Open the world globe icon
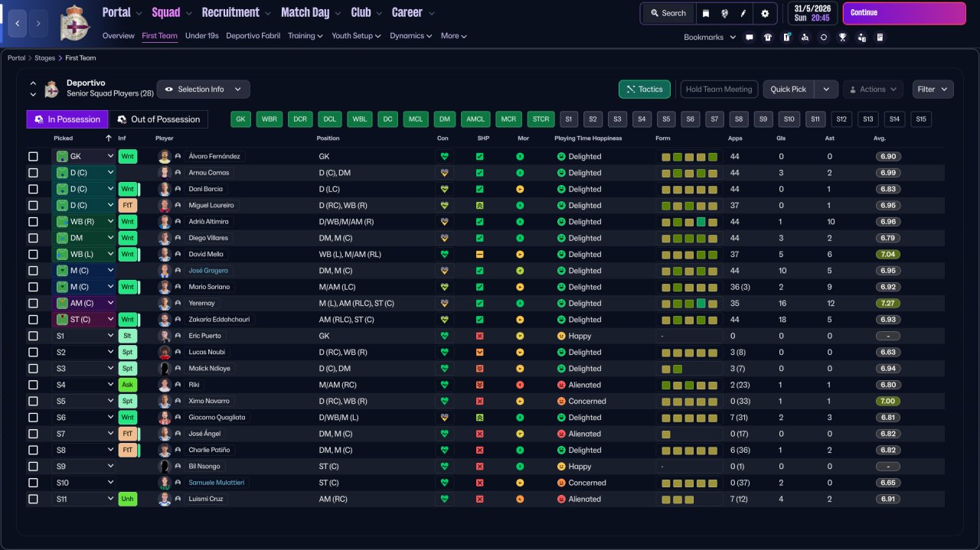 (725, 13)
